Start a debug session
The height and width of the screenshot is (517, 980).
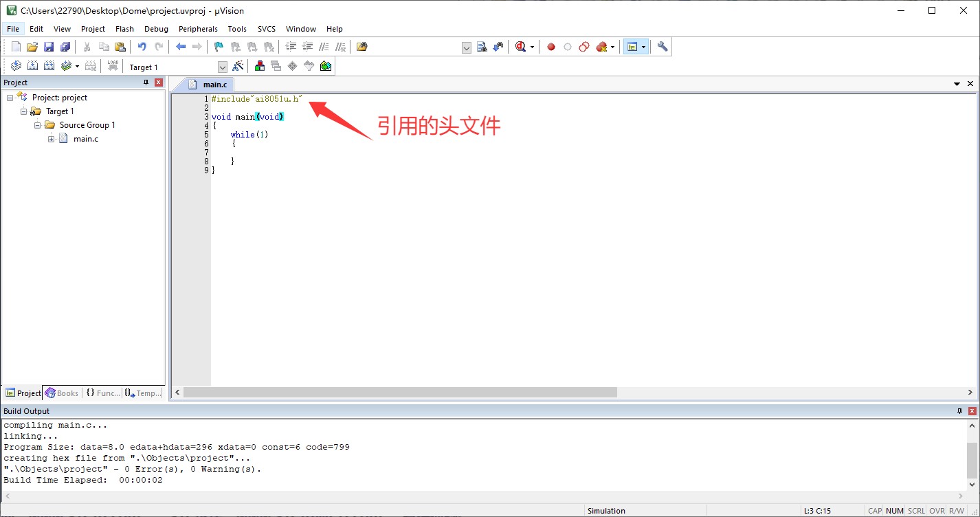click(x=523, y=46)
